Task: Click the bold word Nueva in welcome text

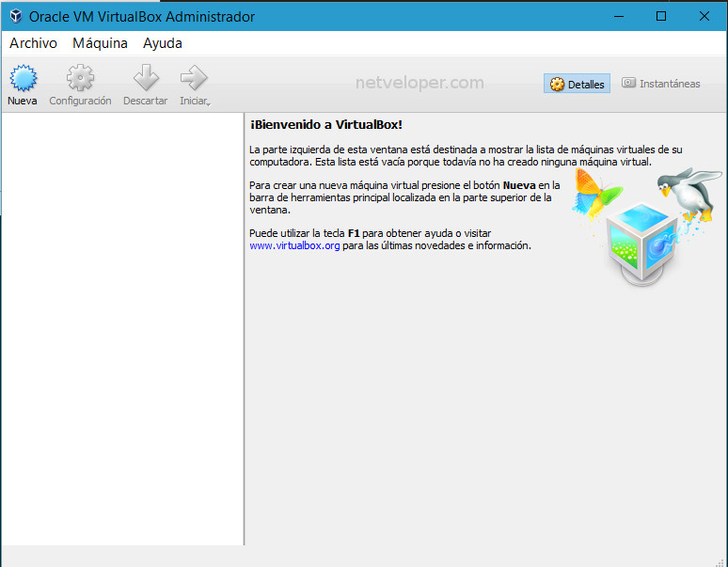Action: tap(519, 185)
